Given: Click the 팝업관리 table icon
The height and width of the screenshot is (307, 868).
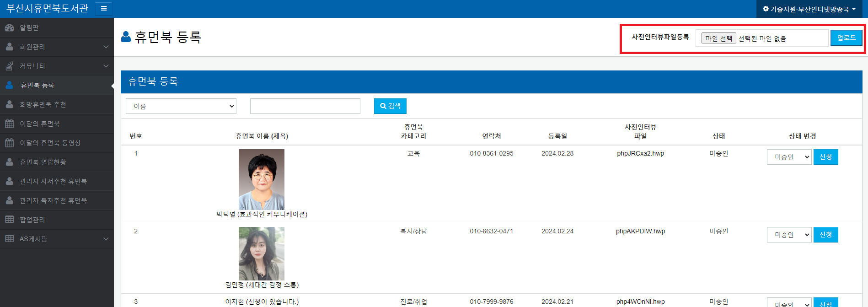Looking at the screenshot, I should 9,220.
